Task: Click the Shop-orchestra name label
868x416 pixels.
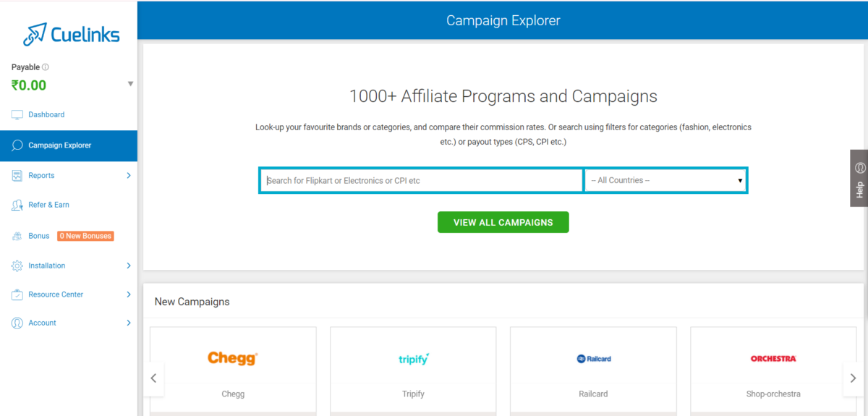Action: point(773,394)
